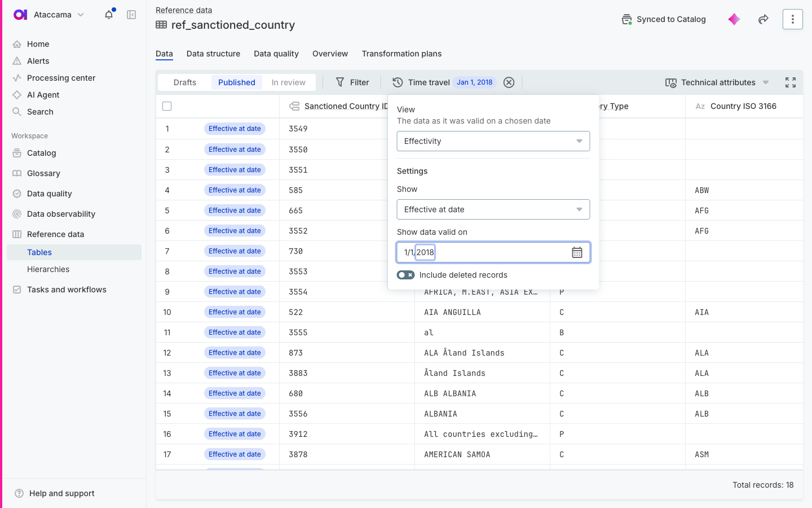Toggle Include deleted records switch
The image size is (812, 508).
(x=405, y=275)
